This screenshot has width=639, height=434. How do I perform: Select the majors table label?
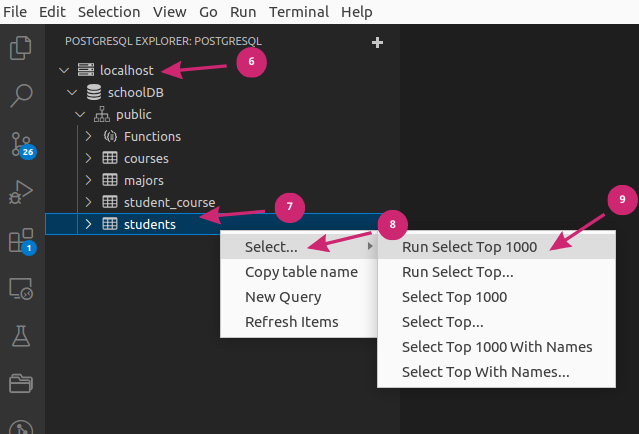pos(144,181)
